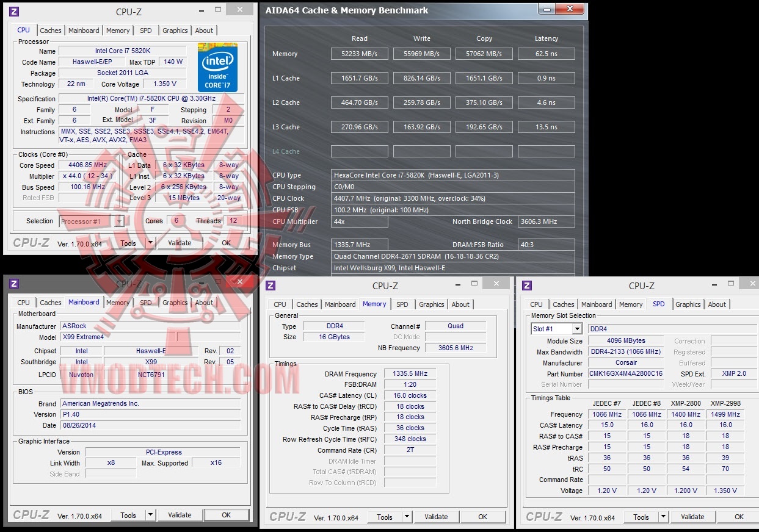Open SPD tab in the CPU-Z Memory window
Viewport: 759px width, 532px height.
402,304
